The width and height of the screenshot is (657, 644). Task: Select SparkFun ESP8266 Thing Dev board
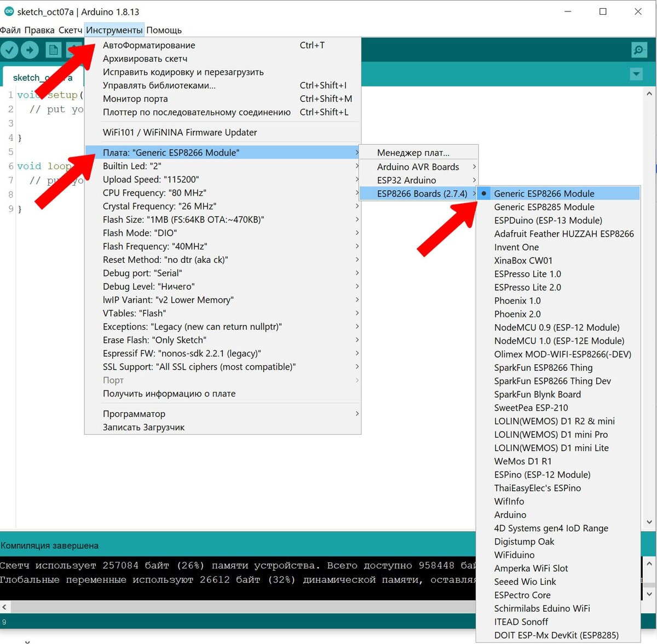[x=558, y=381]
